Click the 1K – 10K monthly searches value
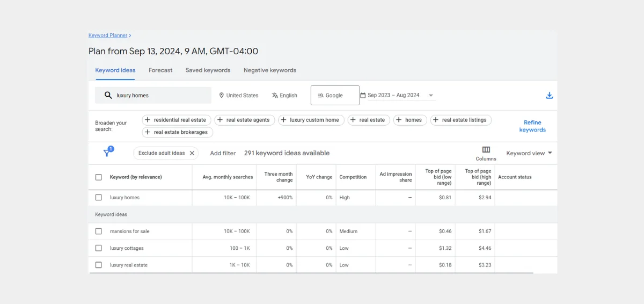 pyautogui.click(x=239, y=265)
